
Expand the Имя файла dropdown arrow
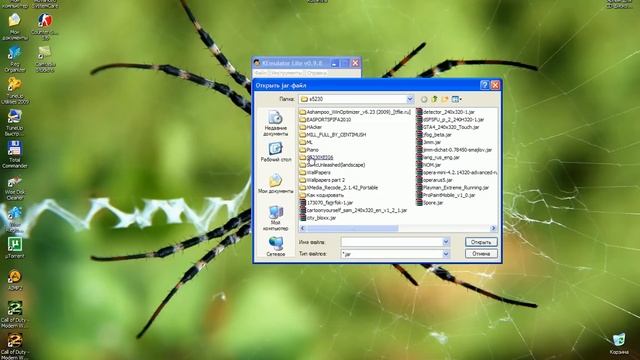[x=446, y=242]
